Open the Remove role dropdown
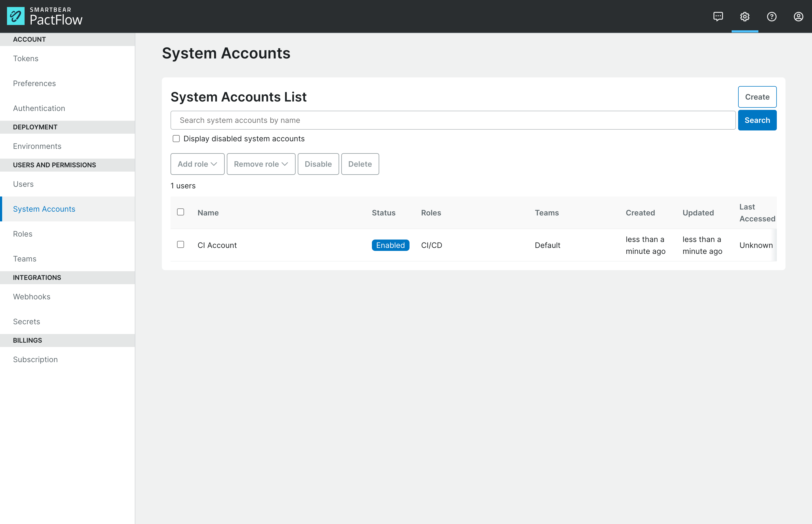The height and width of the screenshot is (524, 812). (x=261, y=164)
